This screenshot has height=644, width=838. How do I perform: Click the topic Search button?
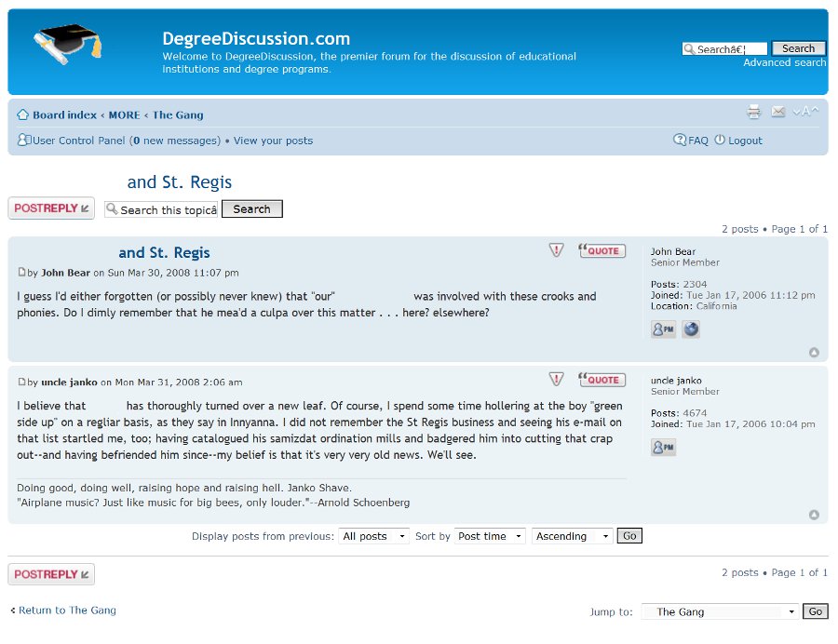251,208
